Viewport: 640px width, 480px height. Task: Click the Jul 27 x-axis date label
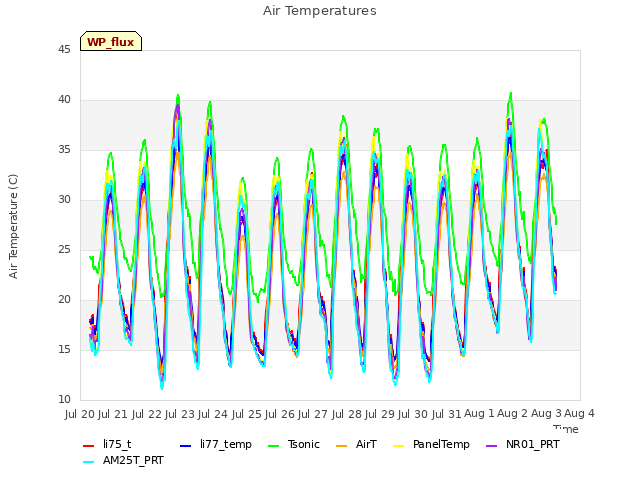pos(313,414)
